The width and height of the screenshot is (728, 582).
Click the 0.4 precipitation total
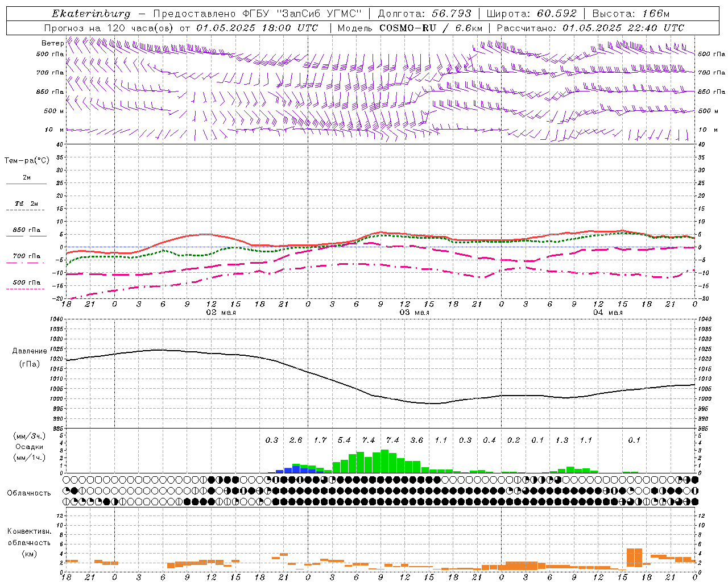pyautogui.click(x=489, y=440)
